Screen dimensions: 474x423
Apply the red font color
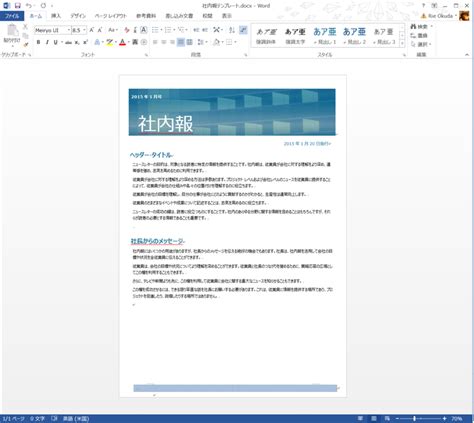122,42
